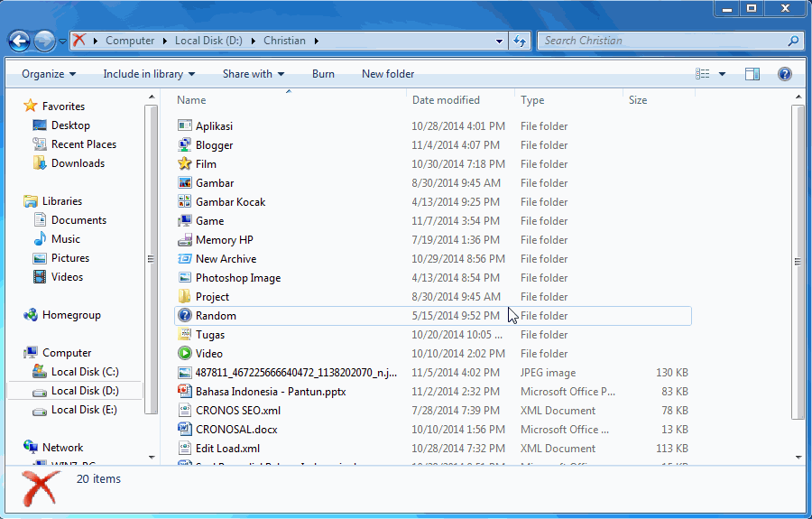The image size is (812, 519).
Task: Select the Project folder icon
Action: tap(184, 297)
